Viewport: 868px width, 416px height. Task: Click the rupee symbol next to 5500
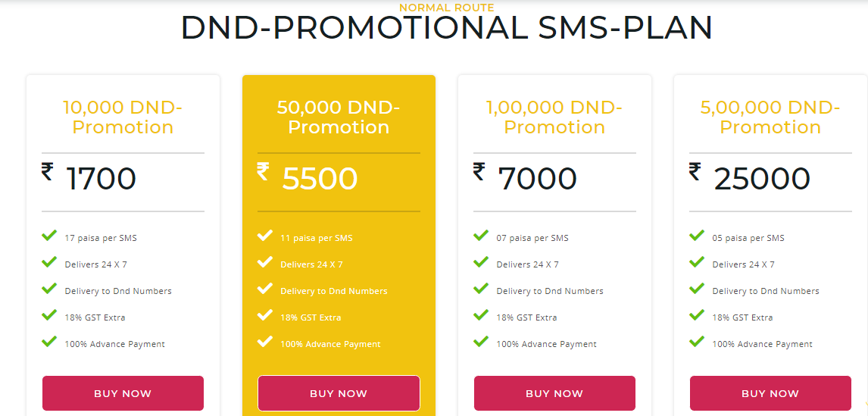coord(264,171)
